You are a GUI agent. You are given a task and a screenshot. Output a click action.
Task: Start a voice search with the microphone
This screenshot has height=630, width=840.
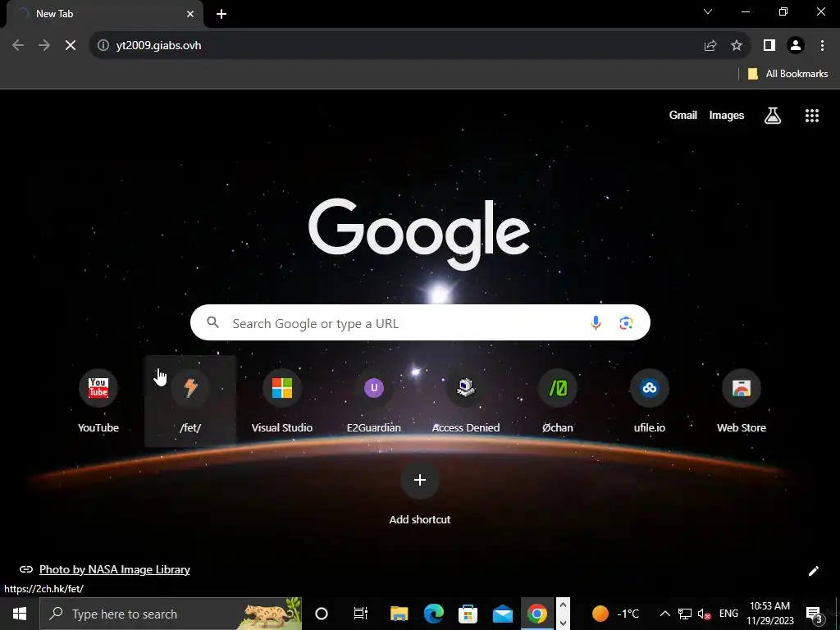[596, 322]
